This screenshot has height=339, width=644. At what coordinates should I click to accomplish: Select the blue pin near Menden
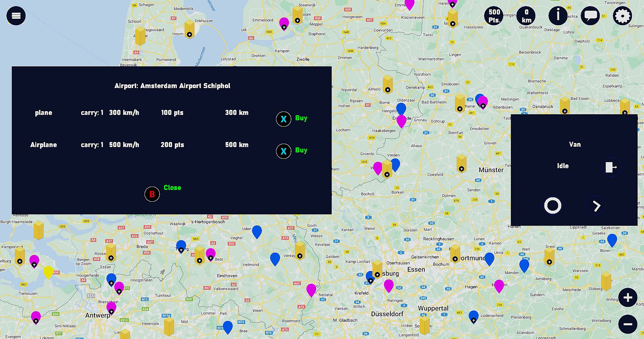(x=524, y=266)
